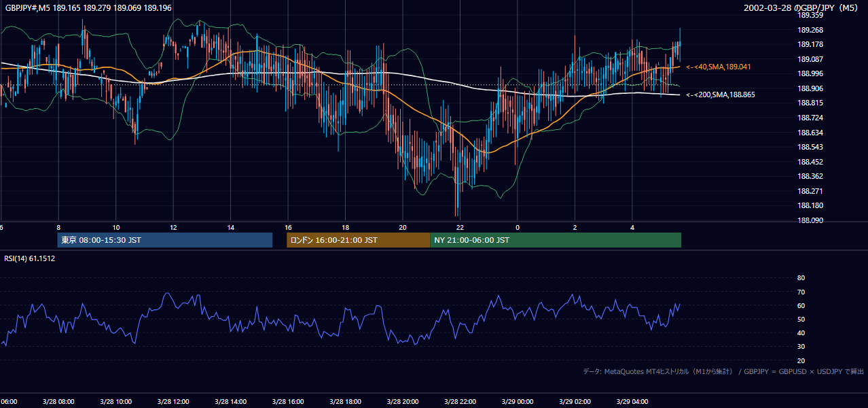This screenshot has width=868, height=408.
Task: Click the GBPJPY#,M5 header text
Action: 89,7
